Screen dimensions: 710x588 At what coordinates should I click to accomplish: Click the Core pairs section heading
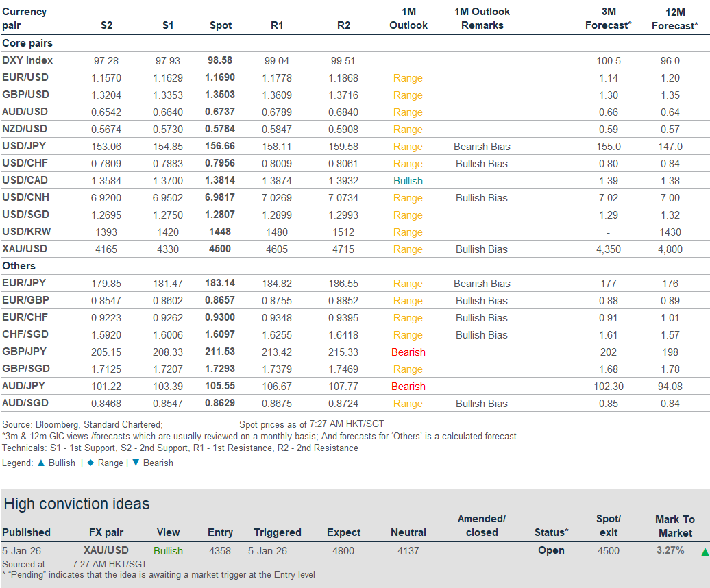[x=27, y=43]
